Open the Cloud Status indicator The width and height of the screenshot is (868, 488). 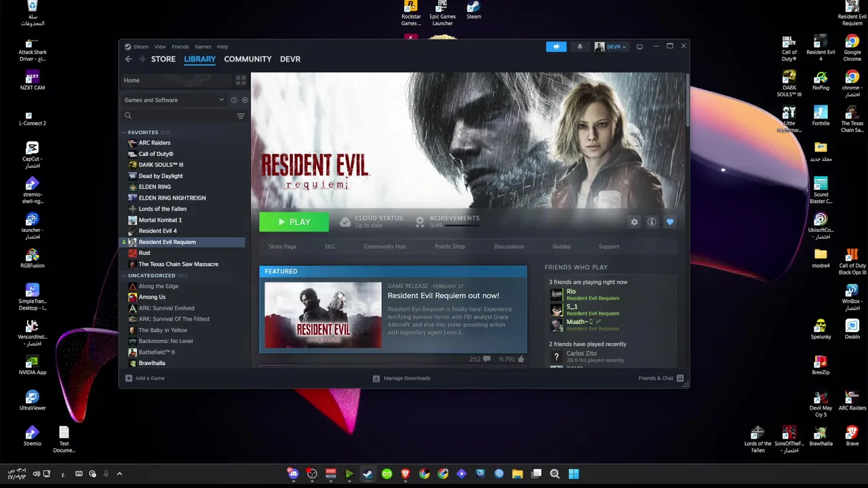[372, 222]
